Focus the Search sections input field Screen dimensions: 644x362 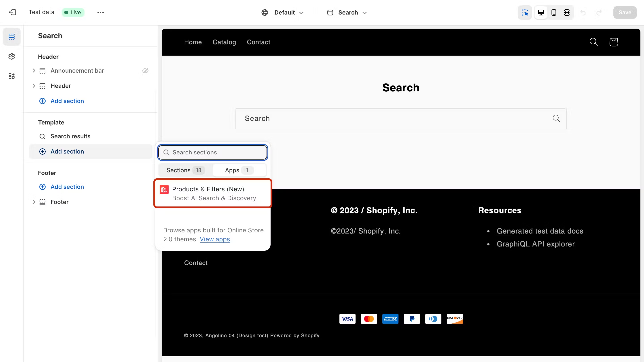pos(213,152)
